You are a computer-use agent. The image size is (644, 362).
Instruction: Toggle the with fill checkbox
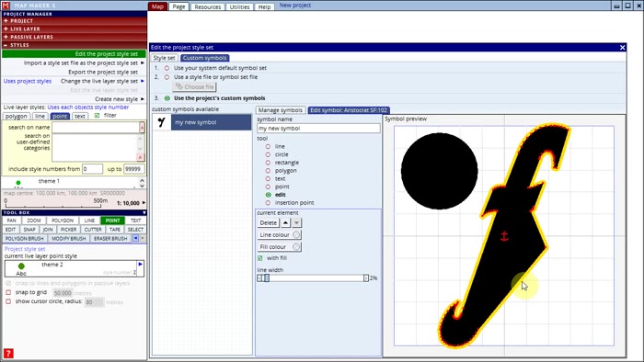[260, 258]
